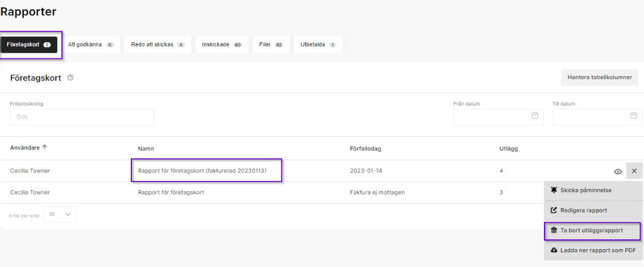Screen dimensions: 644x267
Task: Open the Till datum calendar icon
Action: tap(634, 116)
